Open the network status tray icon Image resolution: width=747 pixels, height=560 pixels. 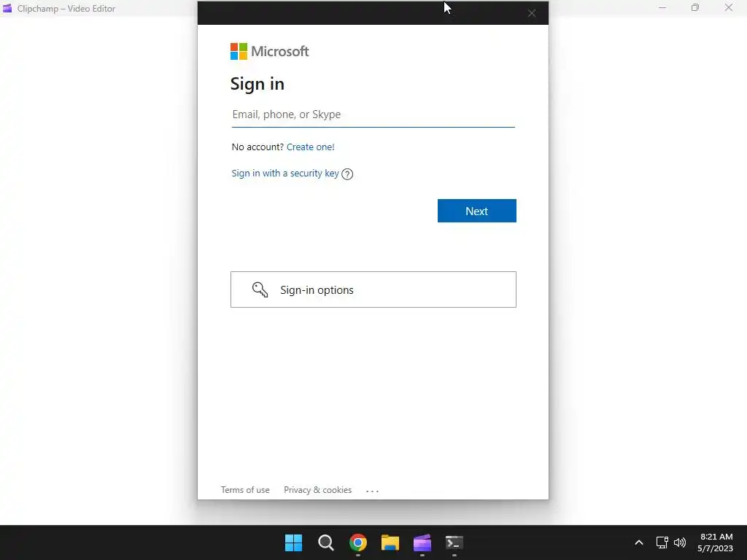click(x=662, y=542)
